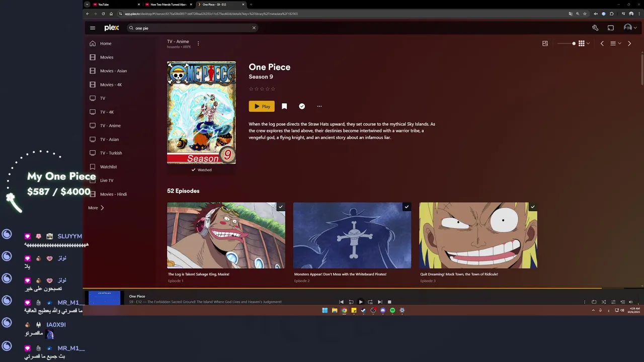Rate One Piece Season 9 five stars
Image resolution: width=644 pixels, height=362 pixels.
pos(273,89)
